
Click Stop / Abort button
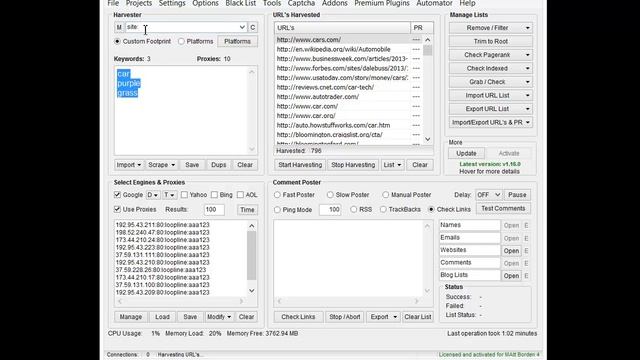coord(344,317)
